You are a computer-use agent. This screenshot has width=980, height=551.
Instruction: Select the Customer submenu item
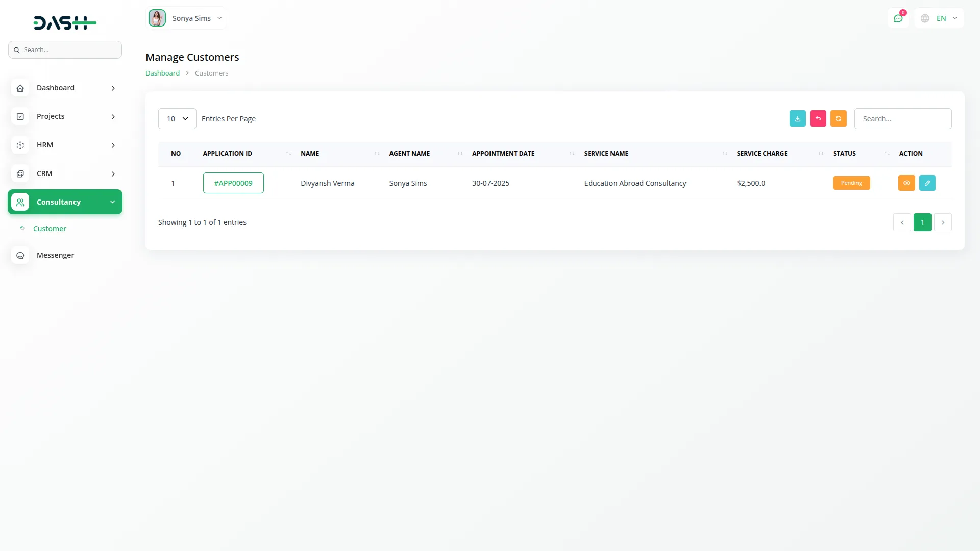[x=50, y=229]
